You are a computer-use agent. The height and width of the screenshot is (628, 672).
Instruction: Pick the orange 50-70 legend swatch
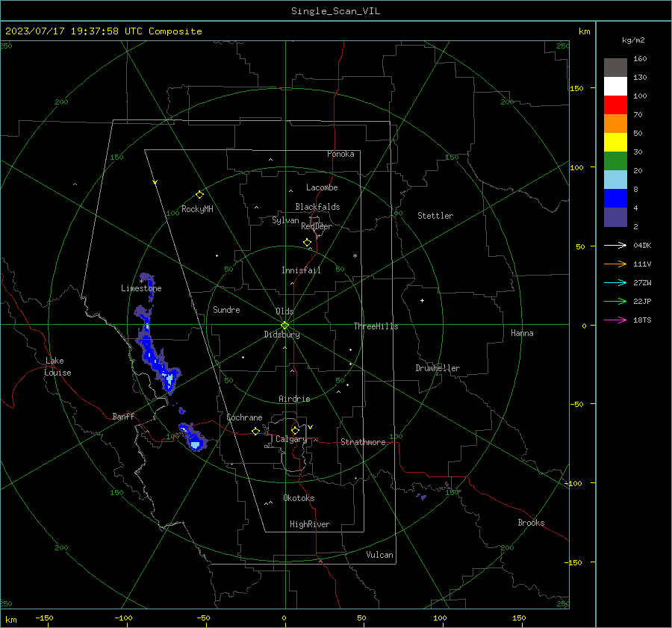point(615,123)
